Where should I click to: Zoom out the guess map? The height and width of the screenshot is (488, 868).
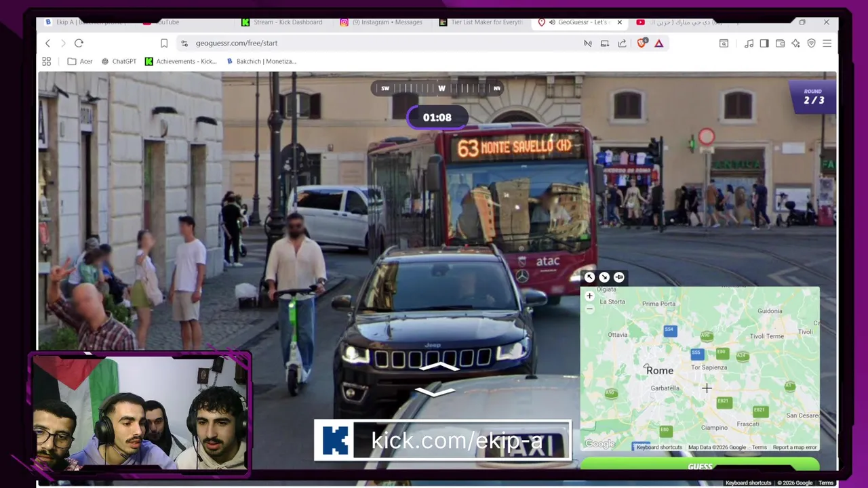point(589,308)
